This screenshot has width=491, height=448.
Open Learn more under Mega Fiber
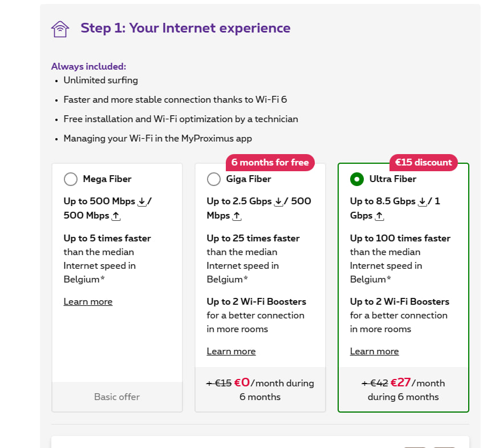[x=88, y=301]
